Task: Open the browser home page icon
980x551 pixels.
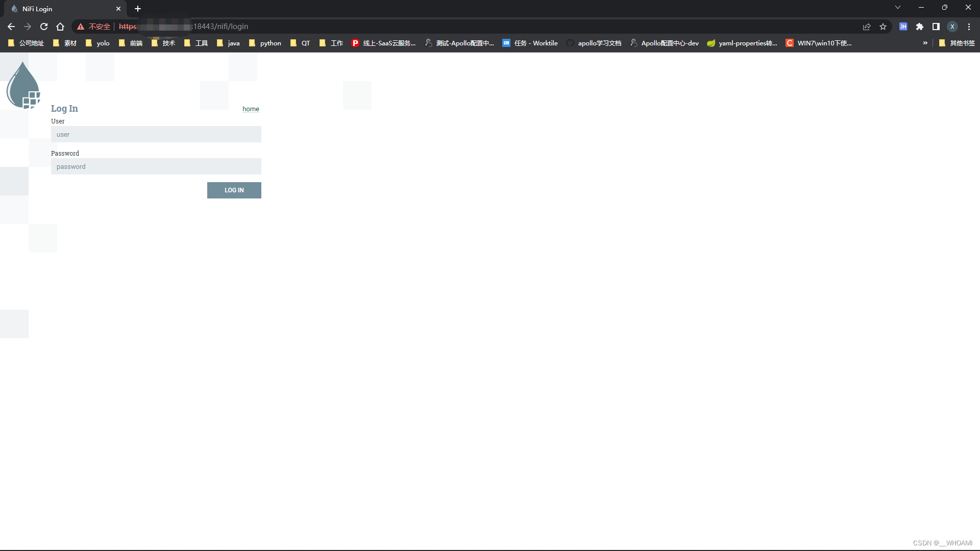Action: 60,27
